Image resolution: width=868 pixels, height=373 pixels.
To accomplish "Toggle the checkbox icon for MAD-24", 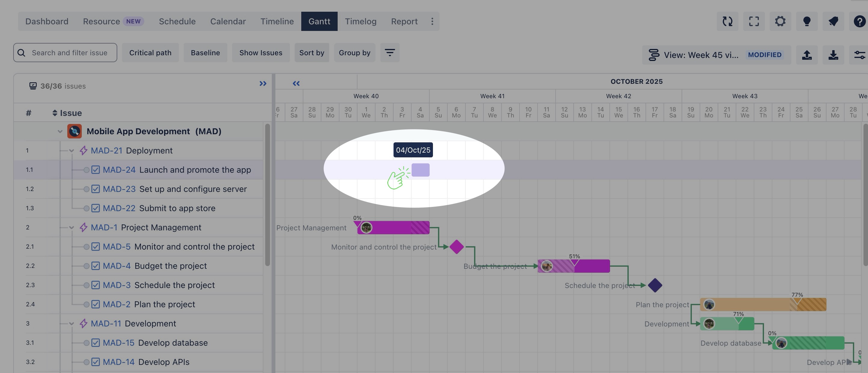I will [96, 170].
